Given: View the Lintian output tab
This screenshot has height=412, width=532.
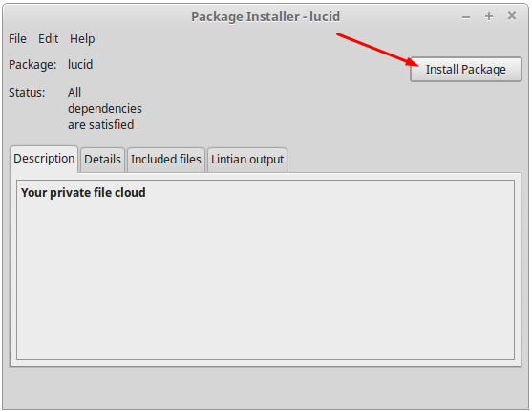Looking at the screenshot, I should tap(247, 160).
